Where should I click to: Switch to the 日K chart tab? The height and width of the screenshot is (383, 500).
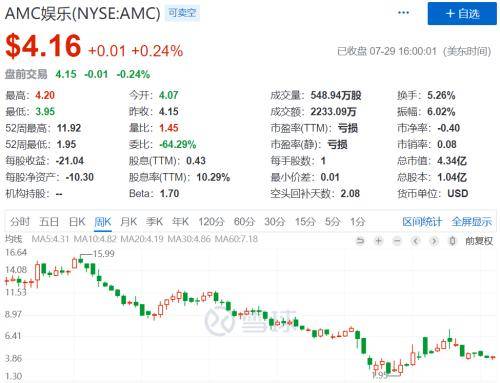coord(77,221)
